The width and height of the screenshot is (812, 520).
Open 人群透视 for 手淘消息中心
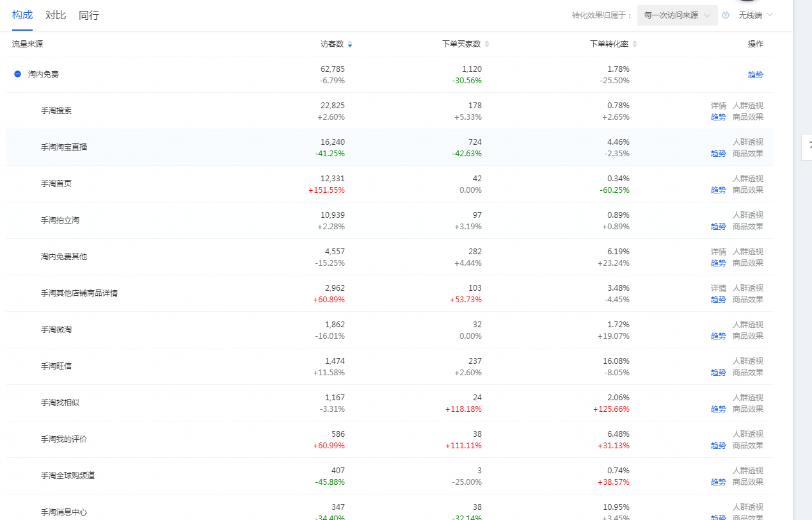coord(748,507)
